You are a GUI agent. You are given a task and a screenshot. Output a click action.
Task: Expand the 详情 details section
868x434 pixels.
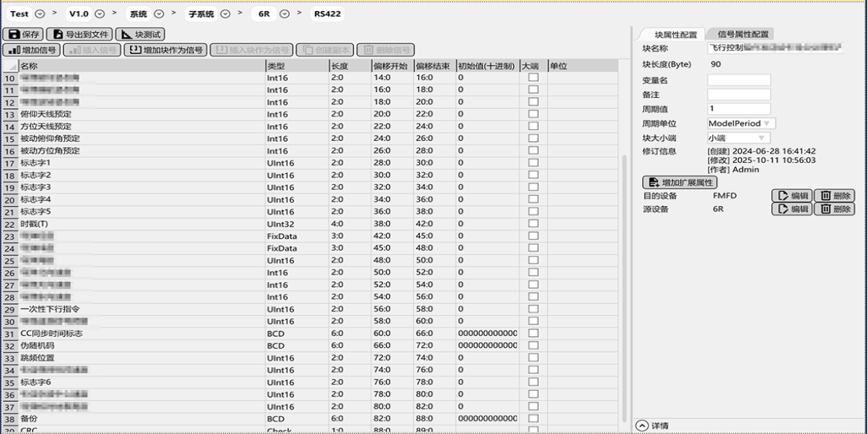[x=642, y=425]
